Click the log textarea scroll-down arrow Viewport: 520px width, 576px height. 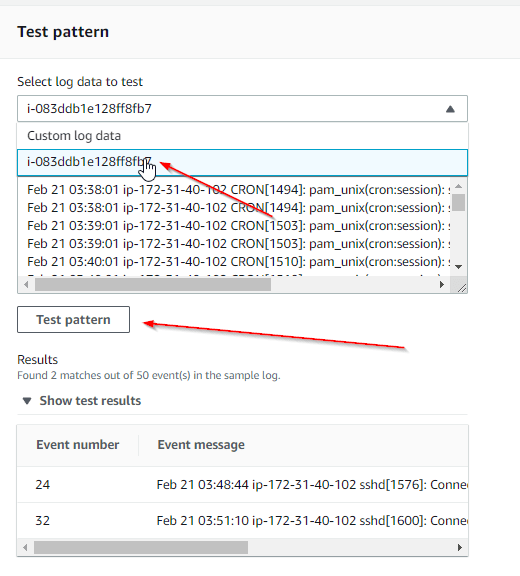tap(458, 267)
